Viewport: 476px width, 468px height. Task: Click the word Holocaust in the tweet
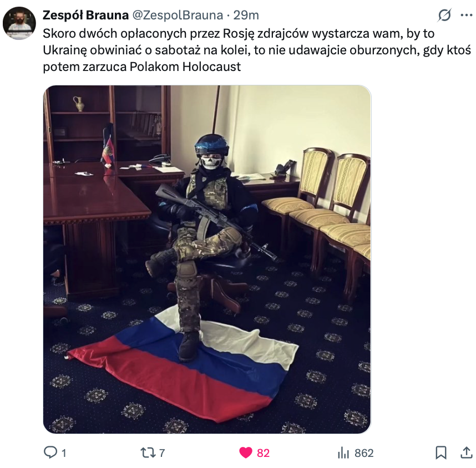(x=211, y=67)
